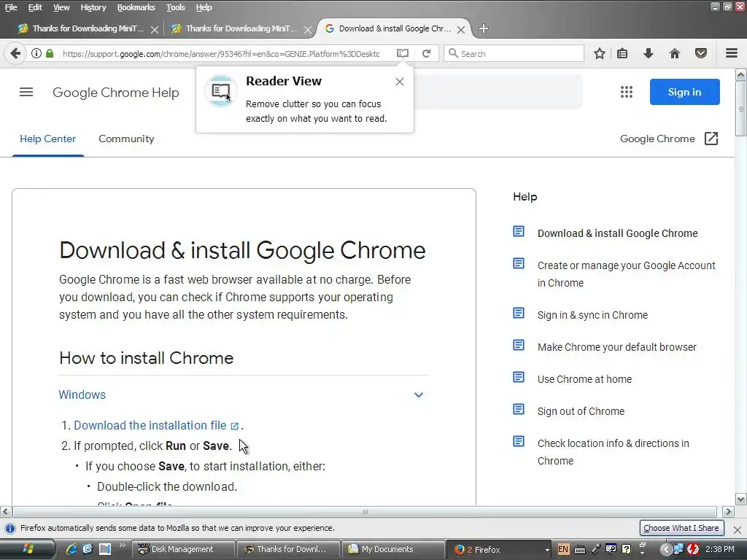Click the on-screen keyboard tray icon
This screenshot has width=747, height=560.
pyautogui.click(x=580, y=550)
